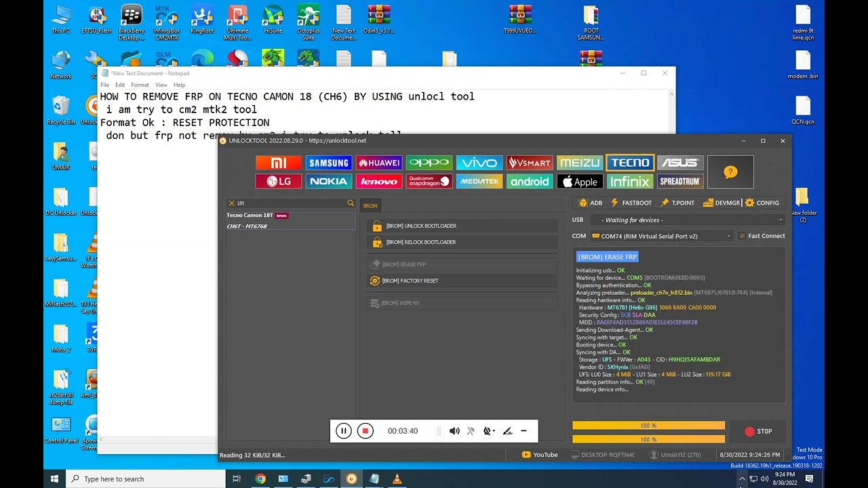Screen dimensions: 868x488
Task: Expand the USB Waiting for devices dropdown
Action: click(688, 220)
